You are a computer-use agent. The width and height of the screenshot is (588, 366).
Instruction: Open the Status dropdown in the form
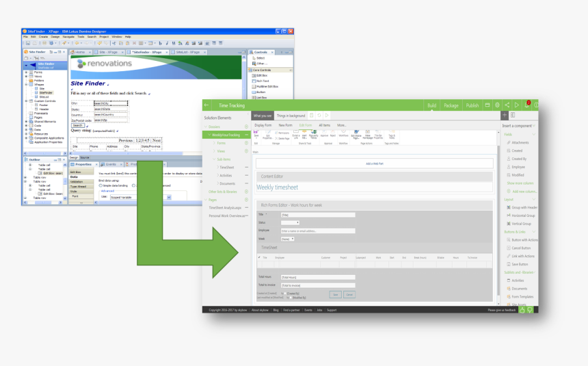click(290, 222)
